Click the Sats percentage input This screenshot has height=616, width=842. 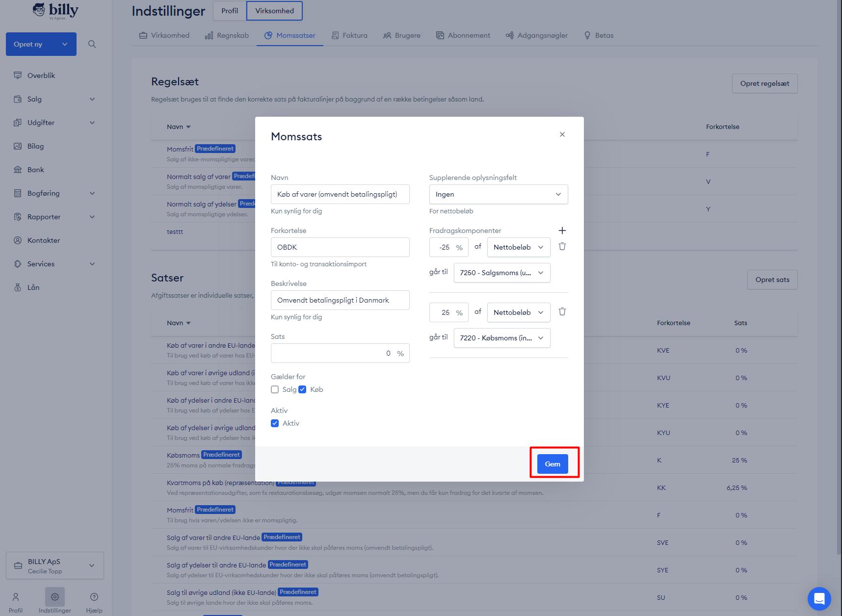(340, 353)
